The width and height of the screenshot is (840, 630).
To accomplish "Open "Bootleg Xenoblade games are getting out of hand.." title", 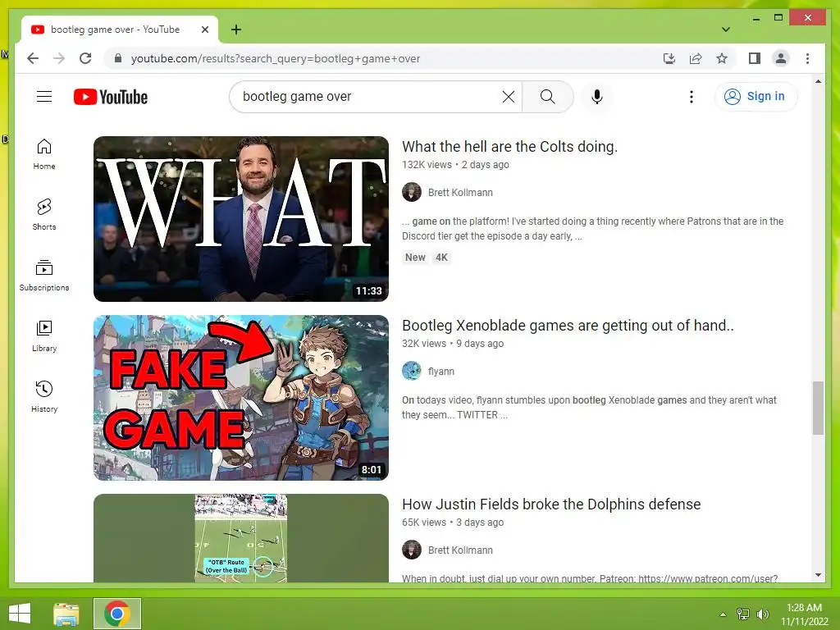I will (568, 325).
